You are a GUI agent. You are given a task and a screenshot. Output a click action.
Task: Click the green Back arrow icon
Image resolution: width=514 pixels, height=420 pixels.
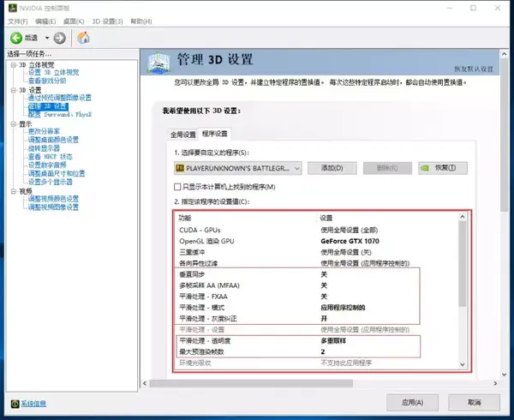[16, 38]
